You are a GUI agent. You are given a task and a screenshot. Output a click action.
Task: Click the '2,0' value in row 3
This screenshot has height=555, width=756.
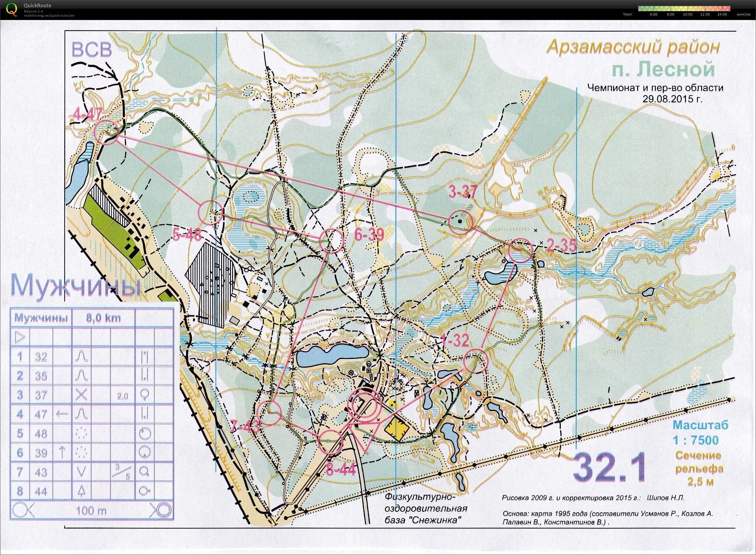[x=123, y=396]
